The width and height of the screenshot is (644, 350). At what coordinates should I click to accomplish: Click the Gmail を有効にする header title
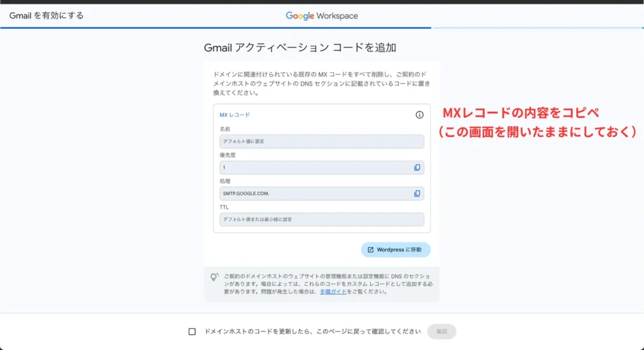click(x=46, y=16)
